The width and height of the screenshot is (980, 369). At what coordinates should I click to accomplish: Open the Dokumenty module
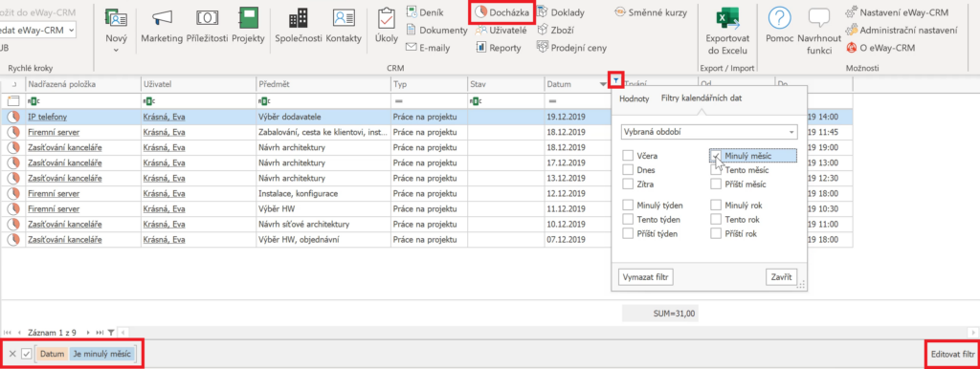pyautogui.click(x=436, y=30)
